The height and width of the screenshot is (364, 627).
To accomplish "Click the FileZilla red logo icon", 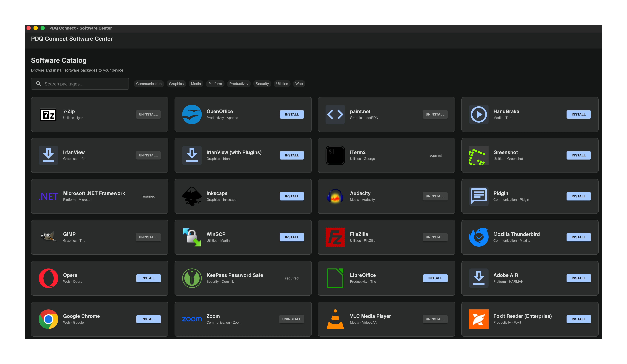I will tap(335, 237).
